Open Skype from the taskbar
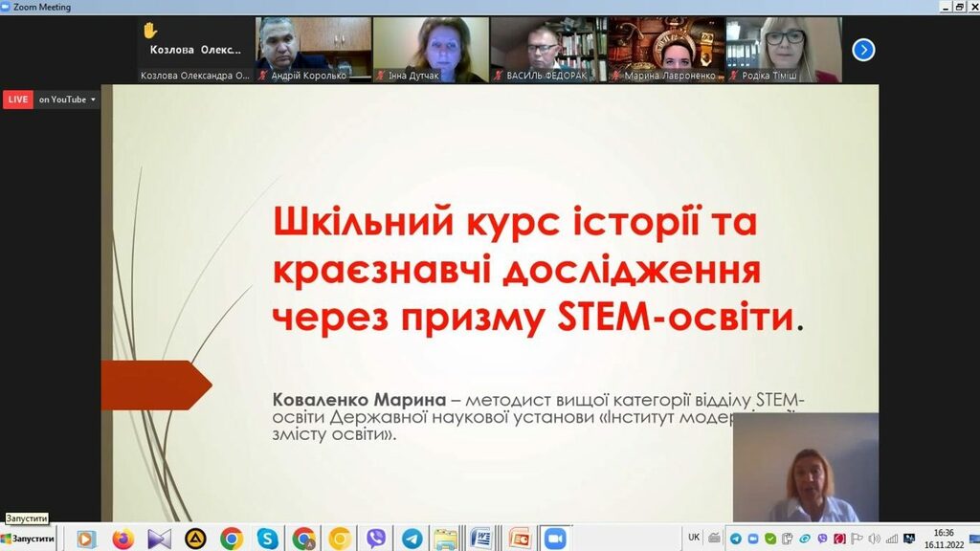The width and height of the screenshot is (980, 551). pyautogui.click(x=267, y=539)
